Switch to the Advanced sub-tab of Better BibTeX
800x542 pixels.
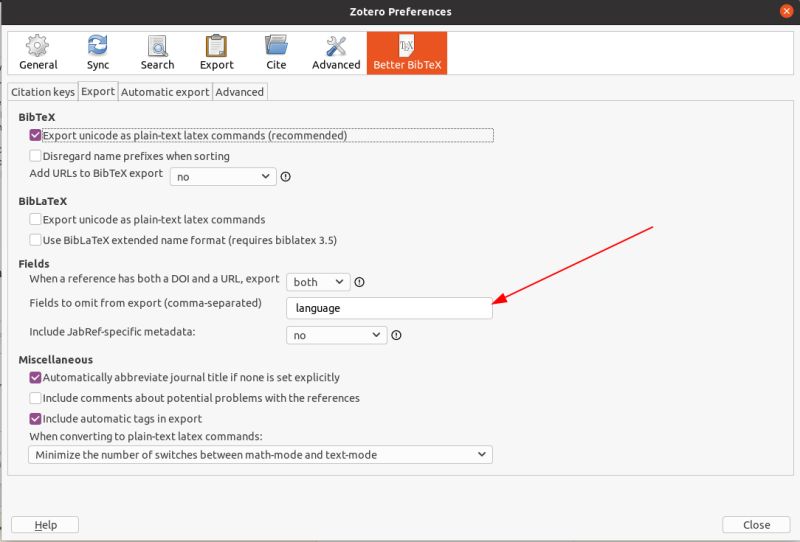click(x=239, y=92)
